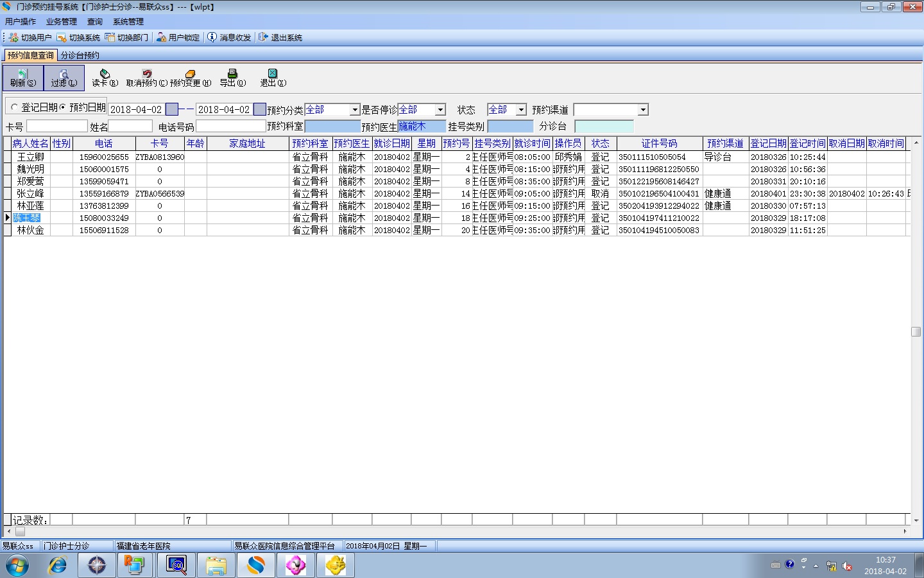Open 消息收发 messaging
This screenshot has width=924, height=578.
(x=229, y=37)
